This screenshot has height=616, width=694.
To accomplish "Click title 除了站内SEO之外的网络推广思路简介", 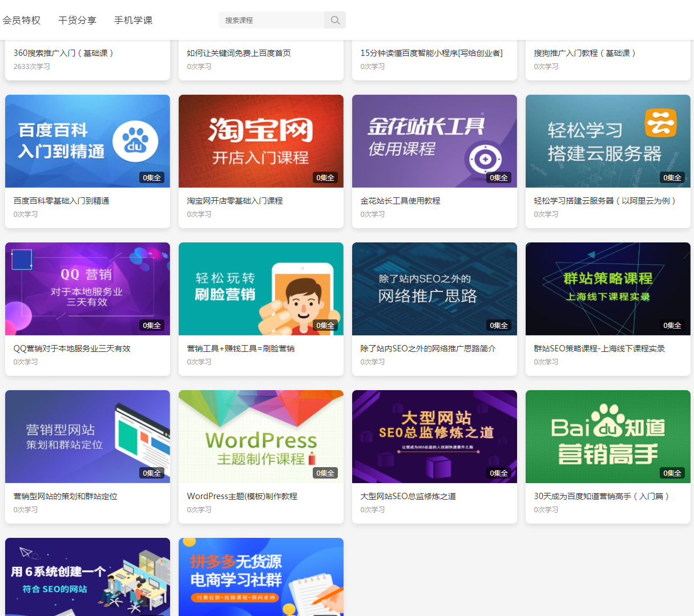I will coord(428,348).
